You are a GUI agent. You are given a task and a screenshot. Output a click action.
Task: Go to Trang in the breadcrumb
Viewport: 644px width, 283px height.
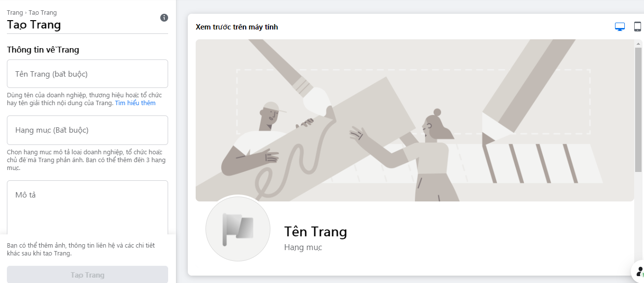[15, 13]
